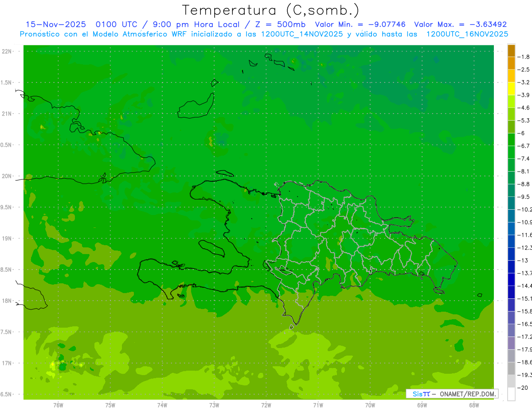Click the green swatch between -6.7 and -7.4
532x411 pixels.
511,152
